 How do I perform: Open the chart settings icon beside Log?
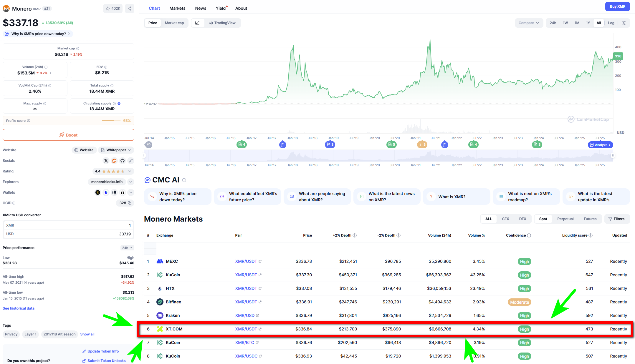pyautogui.click(x=624, y=23)
